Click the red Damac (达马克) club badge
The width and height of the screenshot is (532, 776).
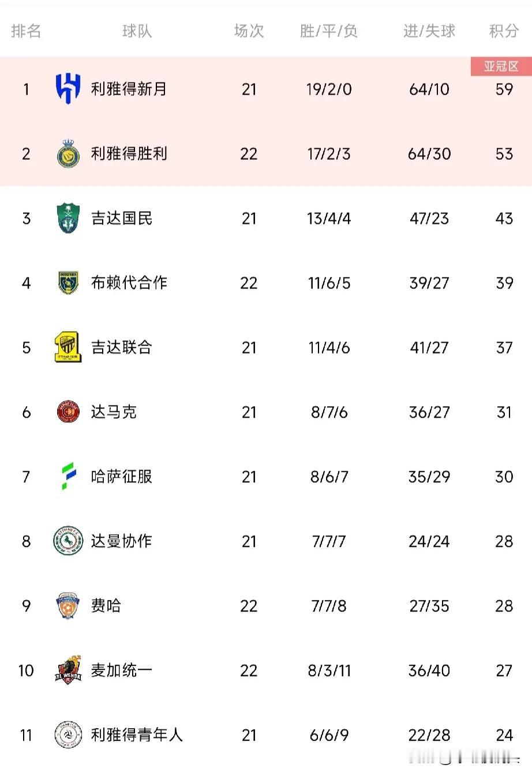pyautogui.click(x=68, y=412)
